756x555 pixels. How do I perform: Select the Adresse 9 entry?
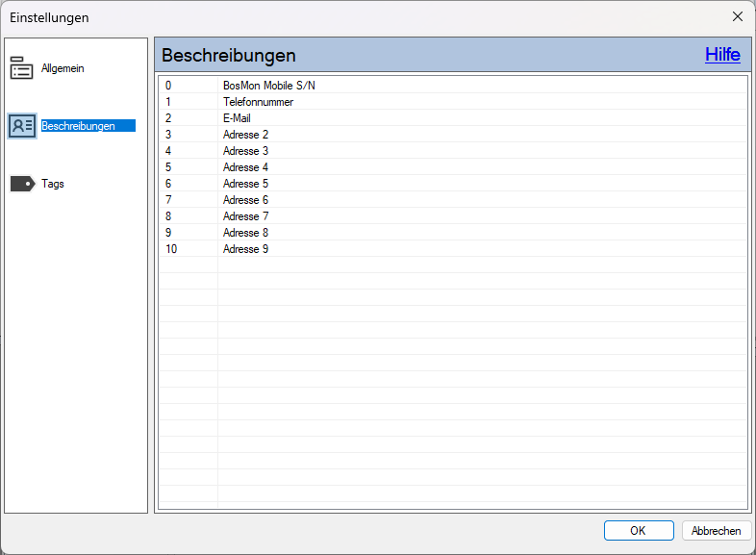pos(453,249)
